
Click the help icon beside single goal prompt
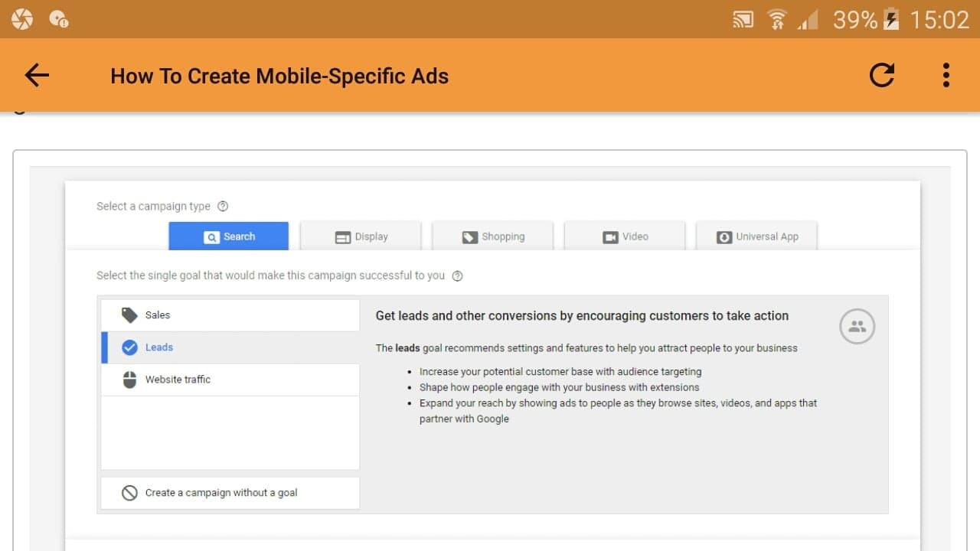[457, 276]
